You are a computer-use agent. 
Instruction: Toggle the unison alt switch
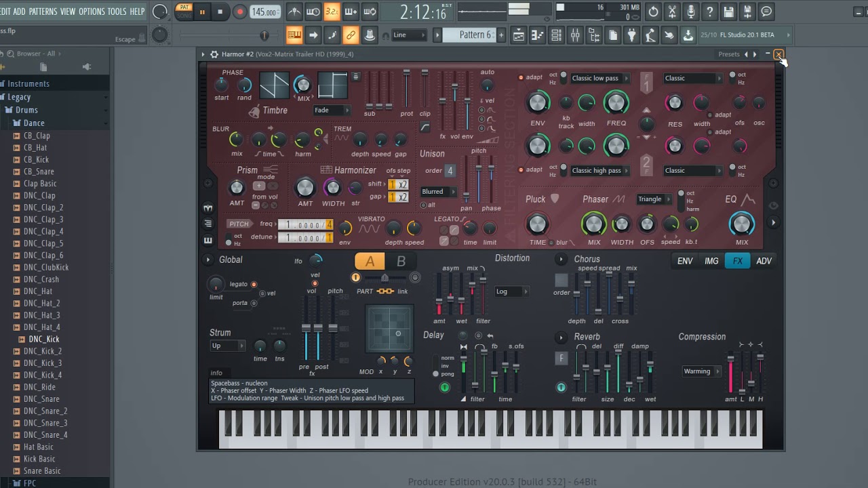coord(423,205)
